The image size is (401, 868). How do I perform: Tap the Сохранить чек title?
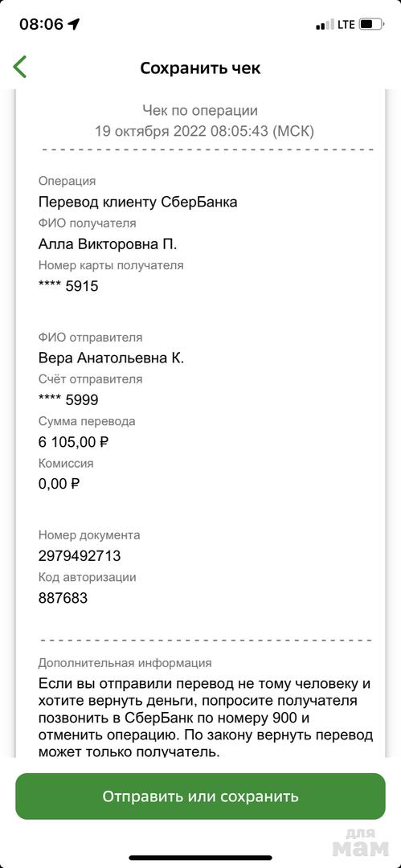[x=200, y=68]
